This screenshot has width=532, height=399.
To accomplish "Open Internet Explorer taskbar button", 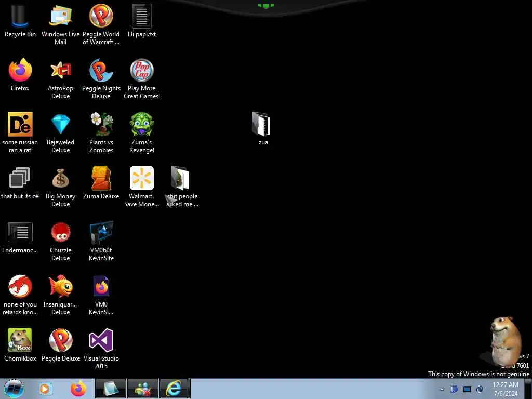I will point(174,389).
